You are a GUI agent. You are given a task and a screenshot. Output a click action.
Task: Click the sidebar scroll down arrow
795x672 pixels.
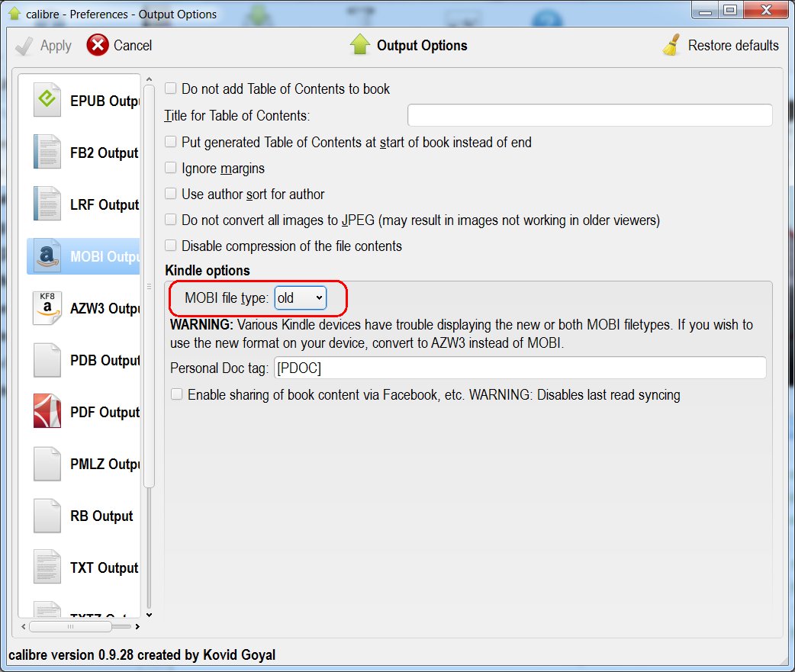pos(149,615)
